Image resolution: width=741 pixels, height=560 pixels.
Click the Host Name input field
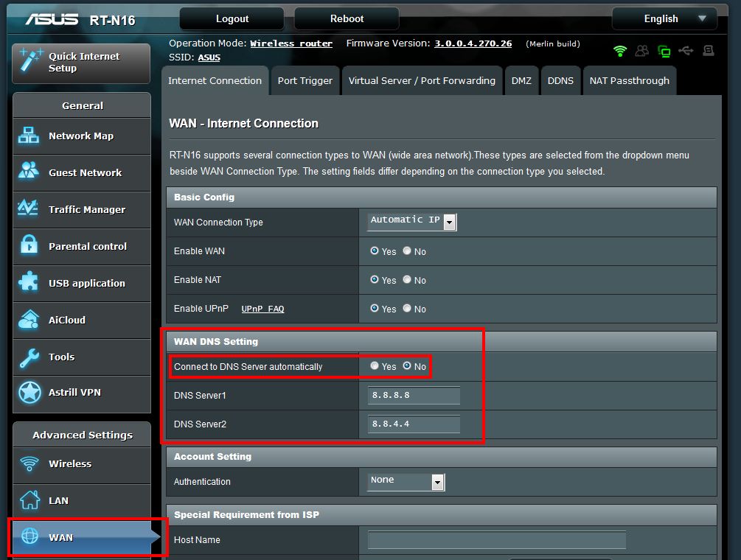point(497,539)
